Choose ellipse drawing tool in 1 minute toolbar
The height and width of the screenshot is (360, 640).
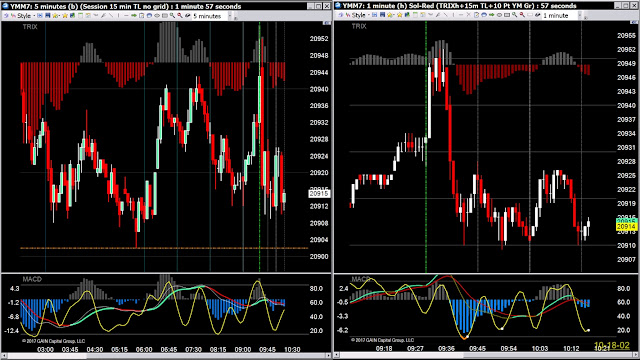(499, 16)
